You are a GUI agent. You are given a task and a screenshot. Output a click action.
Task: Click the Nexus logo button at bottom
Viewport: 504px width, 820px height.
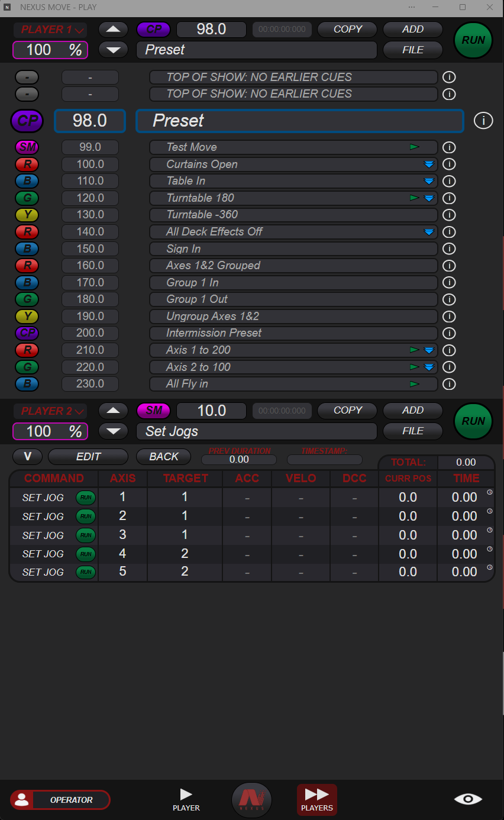[251, 800]
